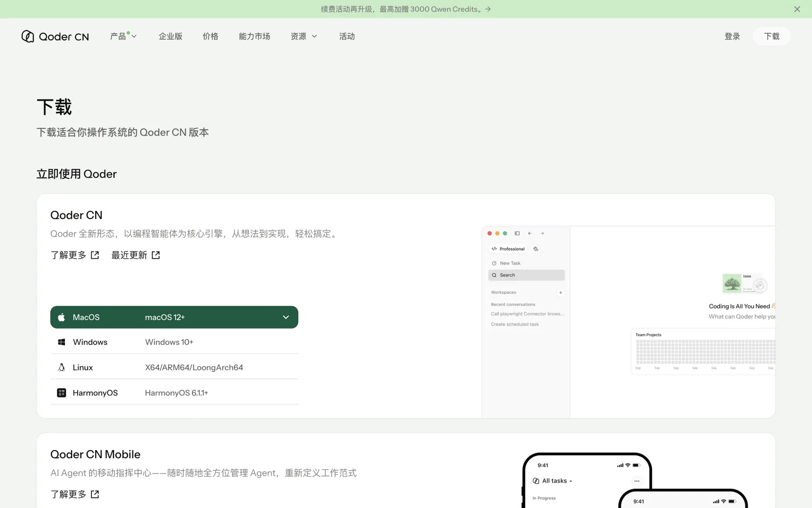Click the Search field in preview

[x=526, y=275]
